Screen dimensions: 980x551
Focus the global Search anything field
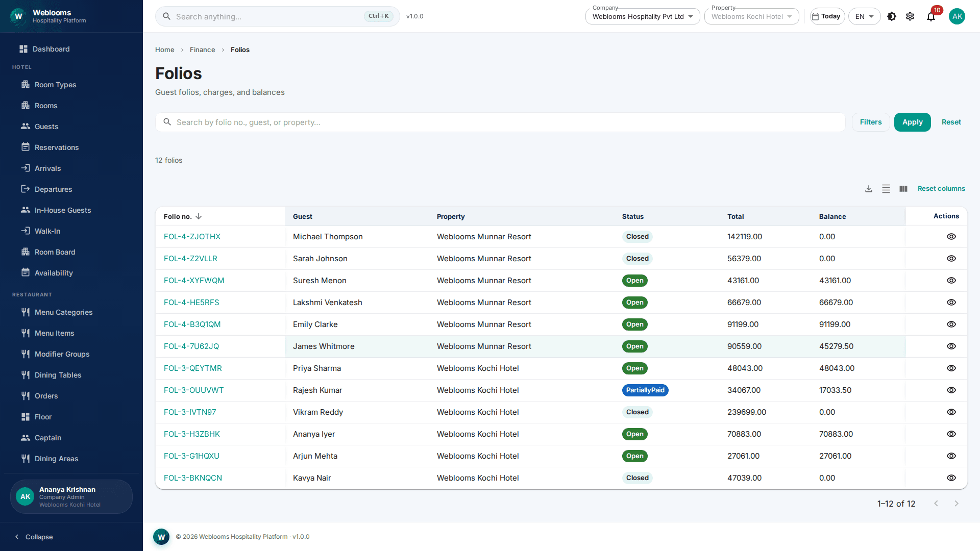pyautogui.click(x=278, y=16)
